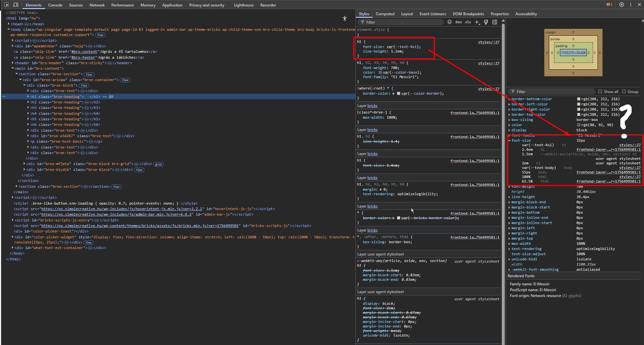Click the issues counter icon

coord(609,4)
